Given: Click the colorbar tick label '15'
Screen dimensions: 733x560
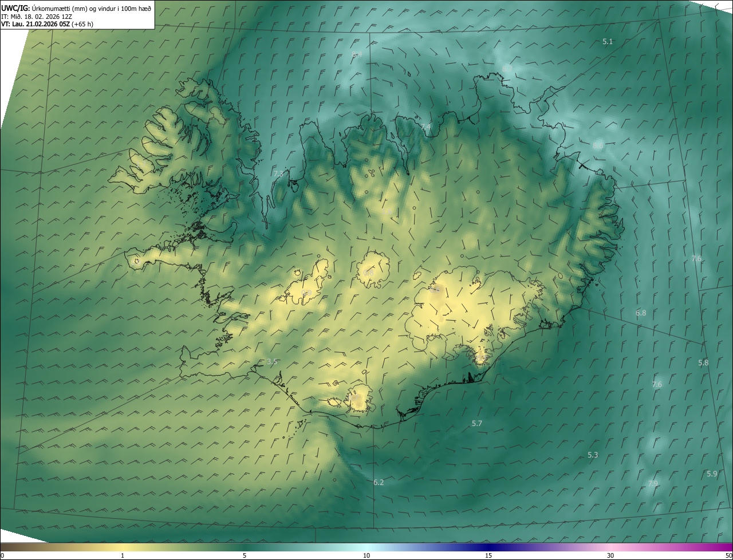Looking at the screenshot, I should pos(488,555).
